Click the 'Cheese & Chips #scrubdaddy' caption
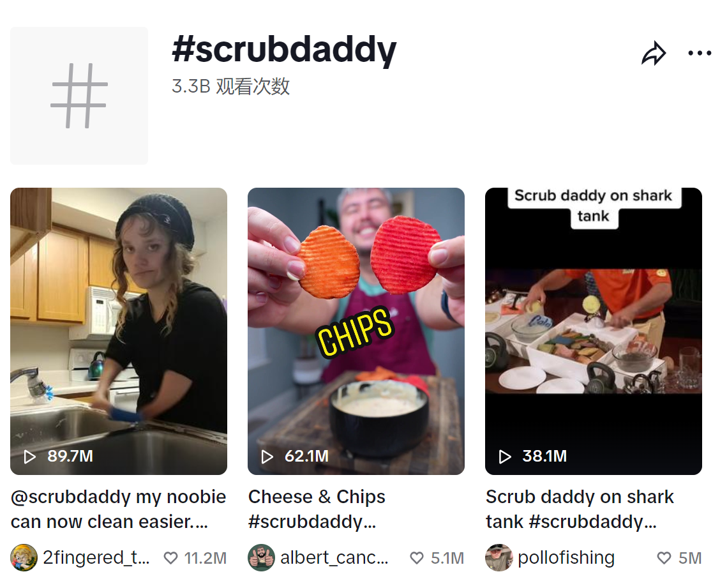 point(317,509)
